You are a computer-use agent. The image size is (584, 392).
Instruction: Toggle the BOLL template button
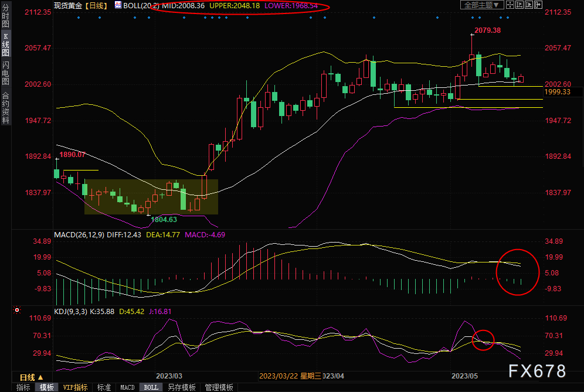point(151,387)
